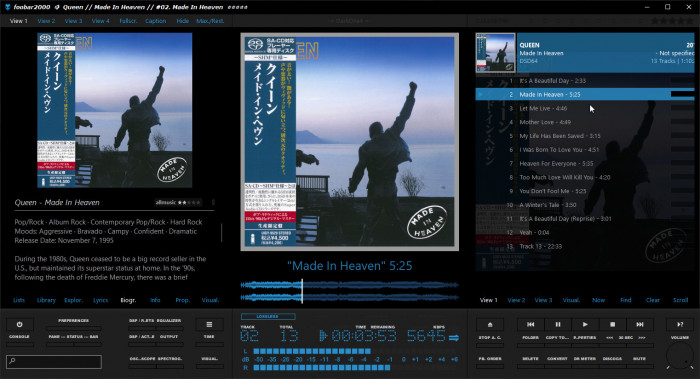700x379 pixels.
Task: Open the hamburger menu above Time
Action: pos(209,325)
